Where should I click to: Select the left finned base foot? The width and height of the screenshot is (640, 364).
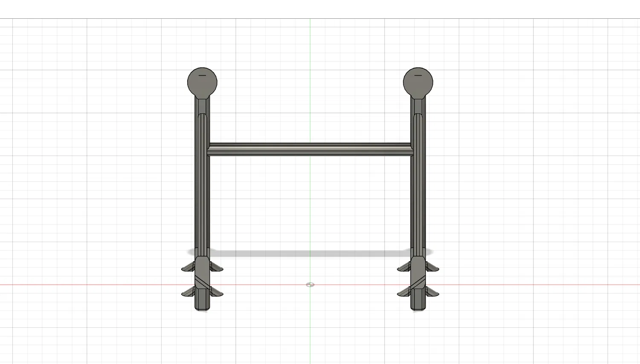(202, 283)
